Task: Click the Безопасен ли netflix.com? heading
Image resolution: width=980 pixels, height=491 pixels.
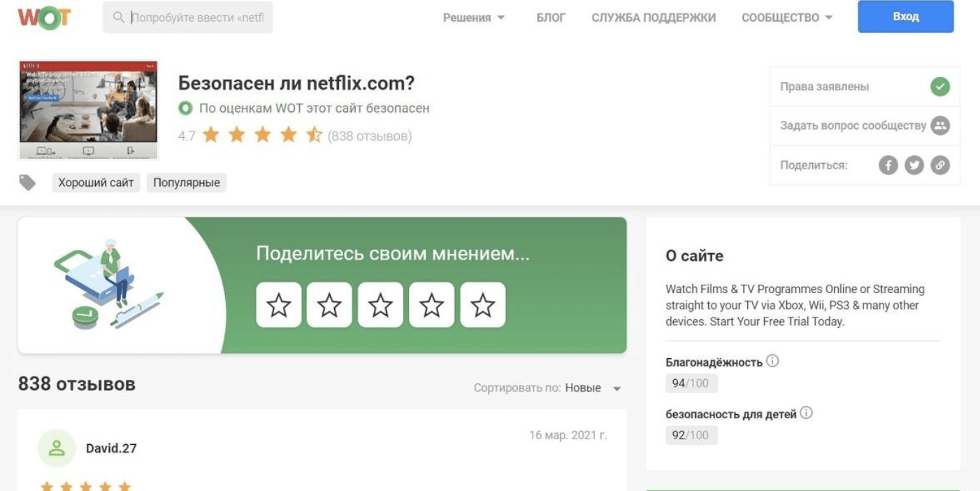Action: [x=296, y=83]
